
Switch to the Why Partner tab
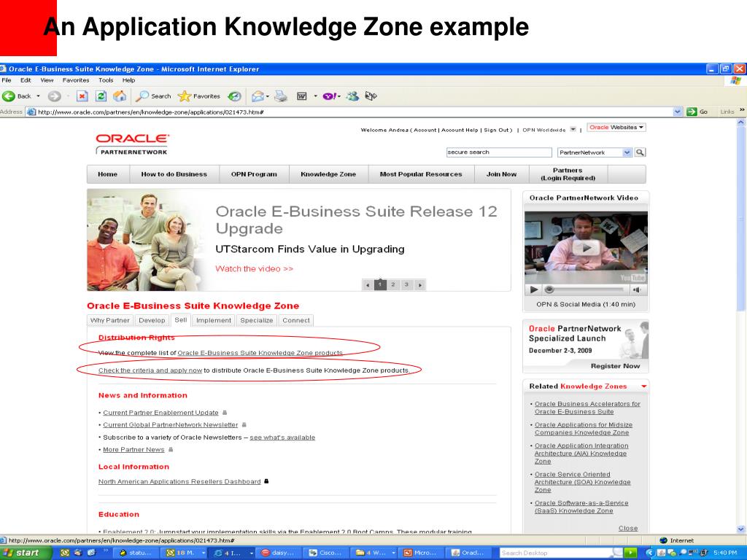110,321
